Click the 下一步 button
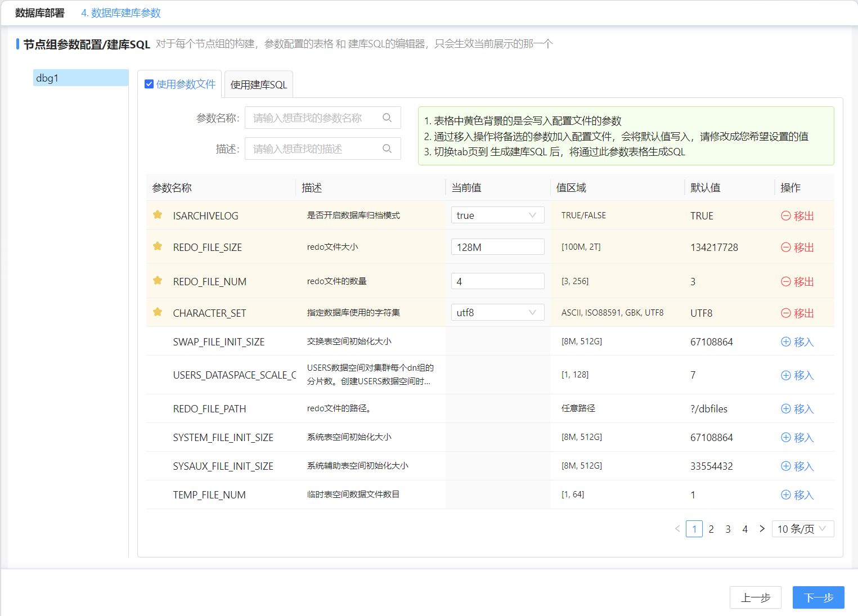 (818, 597)
